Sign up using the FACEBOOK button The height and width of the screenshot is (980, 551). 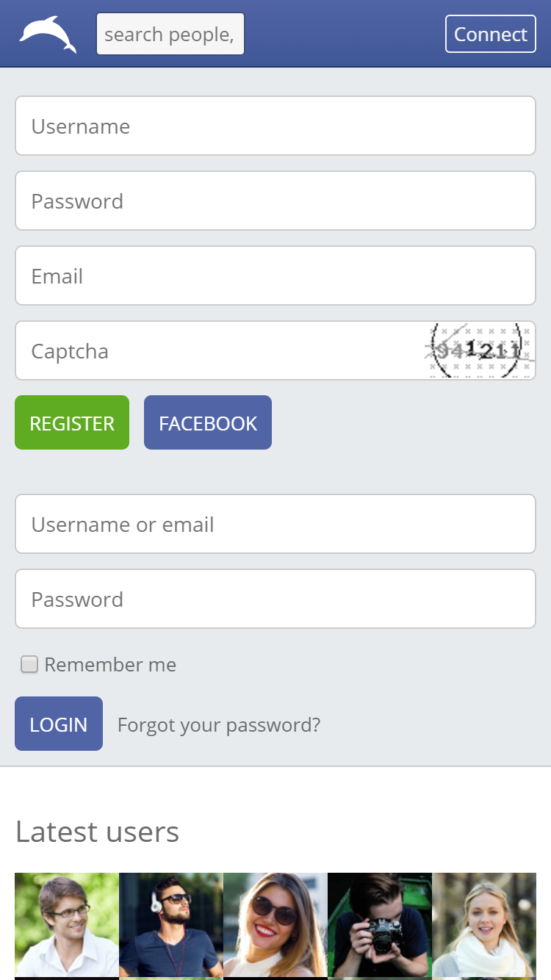(208, 422)
